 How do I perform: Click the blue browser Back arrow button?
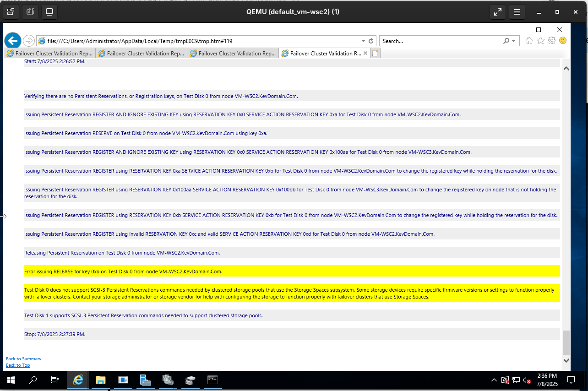click(x=13, y=41)
